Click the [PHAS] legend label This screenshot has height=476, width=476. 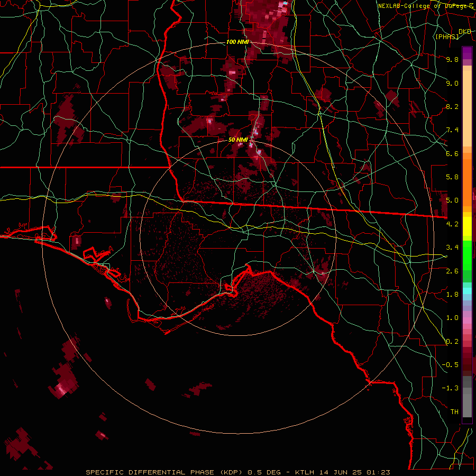click(x=447, y=36)
